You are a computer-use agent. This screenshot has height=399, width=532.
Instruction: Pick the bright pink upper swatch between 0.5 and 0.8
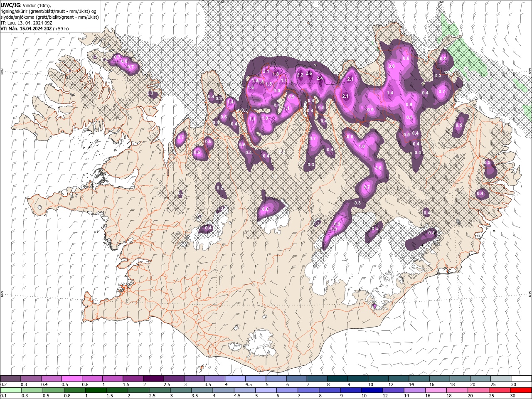pos(71,379)
